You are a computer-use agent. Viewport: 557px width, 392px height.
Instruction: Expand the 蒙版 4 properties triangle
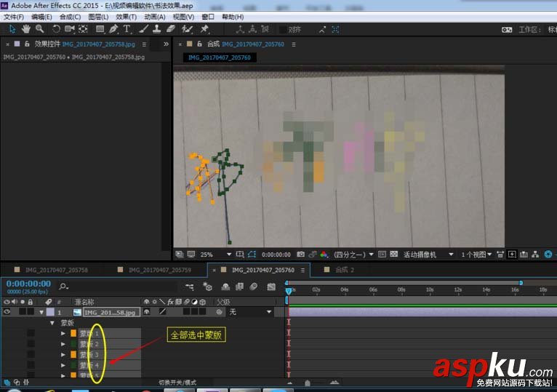pos(63,365)
